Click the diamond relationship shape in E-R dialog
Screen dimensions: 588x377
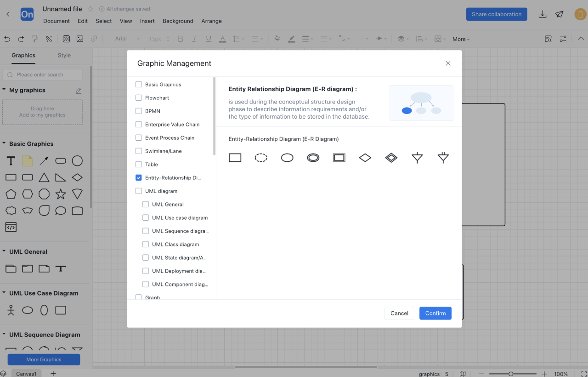click(x=365, y=158)
